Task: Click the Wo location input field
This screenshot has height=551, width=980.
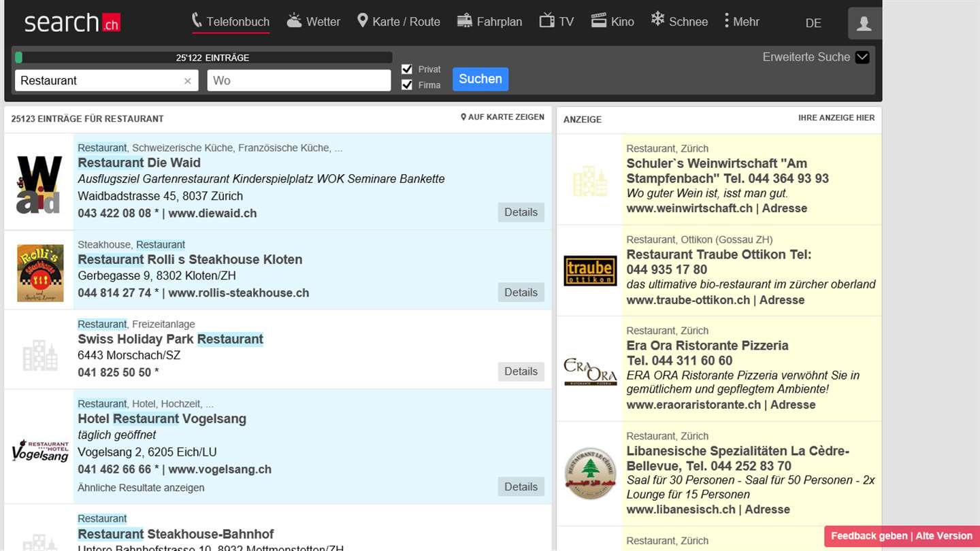Action: (299, 80)
